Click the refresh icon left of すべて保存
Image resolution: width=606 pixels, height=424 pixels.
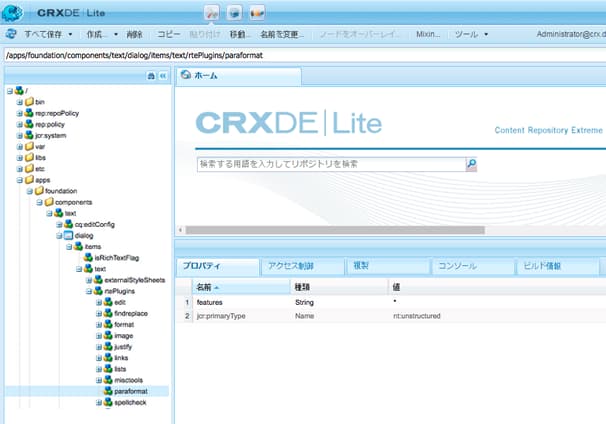pyautogui.click(x=11, y=34)
